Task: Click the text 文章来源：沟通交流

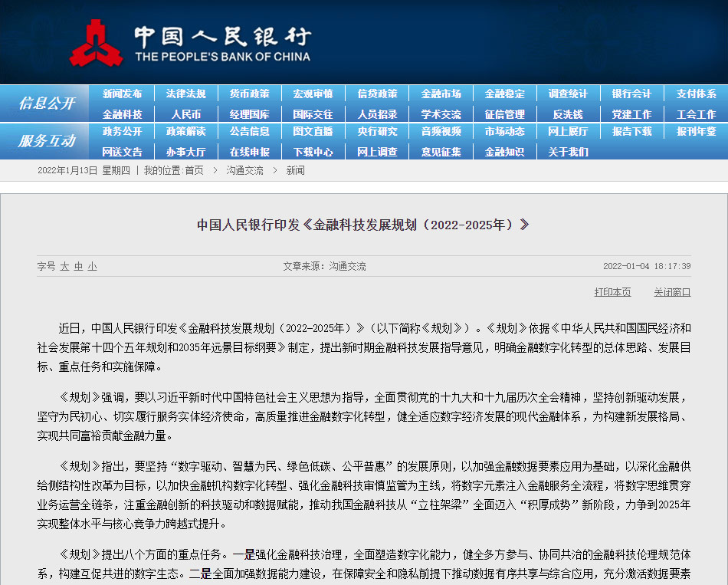Action: click(x=325, y=266)
